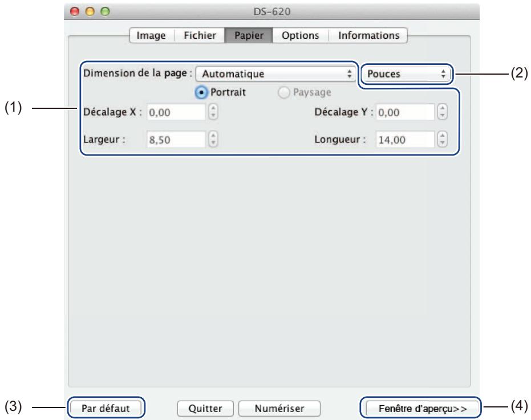531x420 pixels.
Task: Click the Décalage Y value field
Action: point(405,112)
